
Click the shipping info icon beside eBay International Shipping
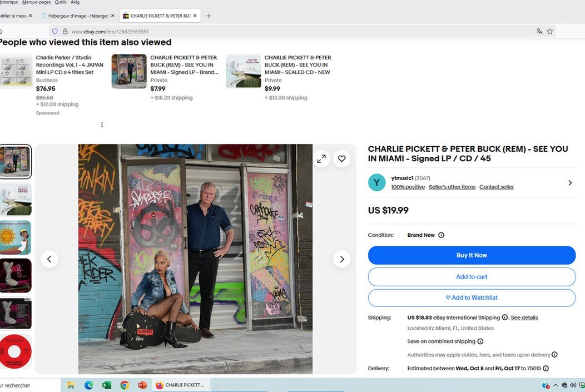coord(504,317)
